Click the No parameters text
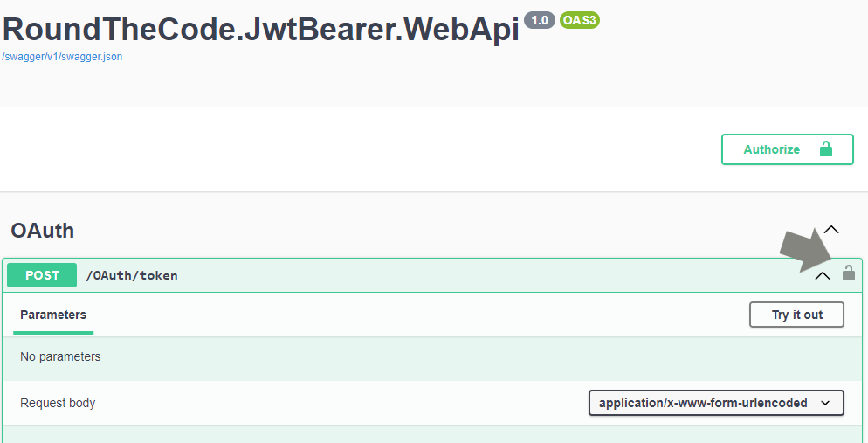The width and height of the screenshot is (868, 443). 60,356
